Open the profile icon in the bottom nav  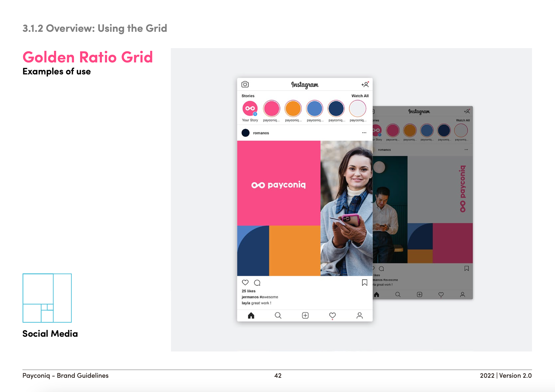coord(359,315)
